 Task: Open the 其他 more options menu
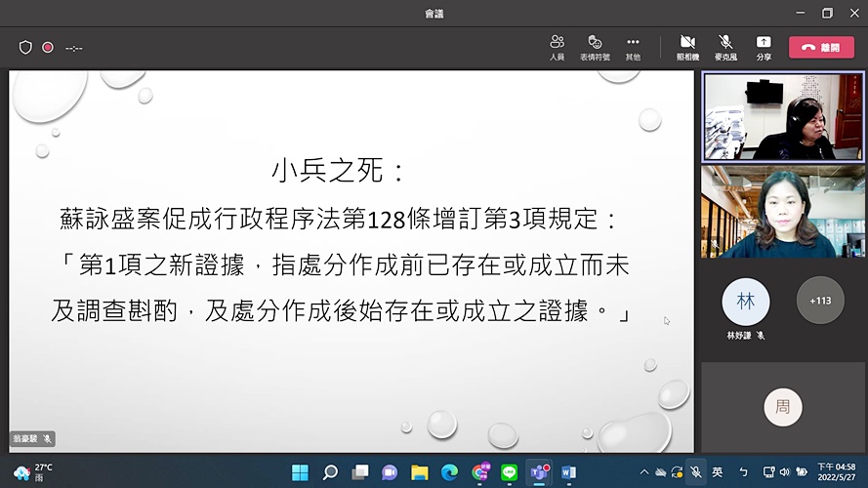(x=633, y=47)
